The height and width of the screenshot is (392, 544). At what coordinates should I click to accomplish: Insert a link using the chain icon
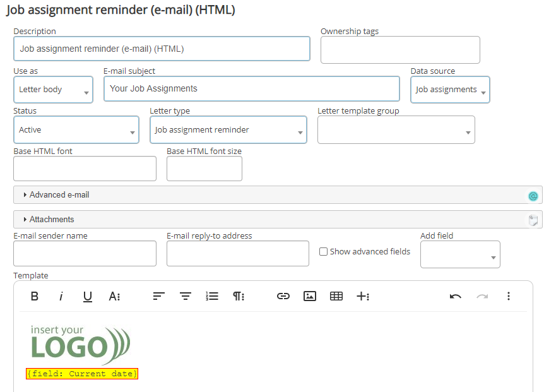(283, 296)
